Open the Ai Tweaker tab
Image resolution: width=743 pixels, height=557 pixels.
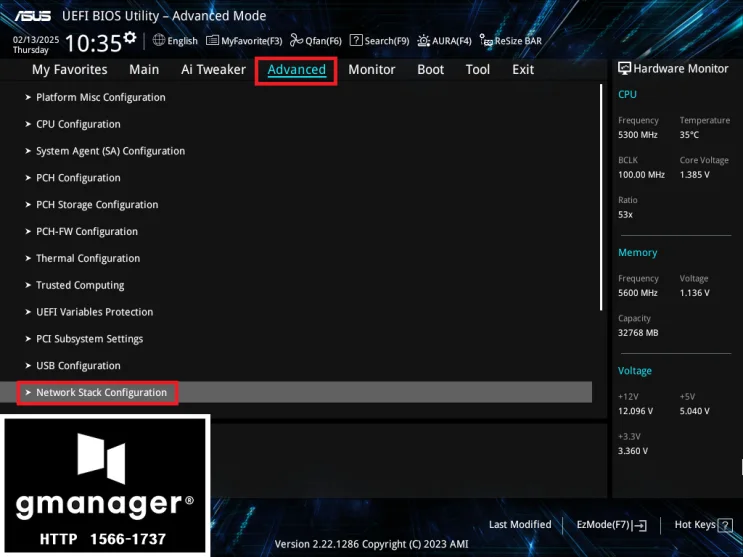pos(213,70)
